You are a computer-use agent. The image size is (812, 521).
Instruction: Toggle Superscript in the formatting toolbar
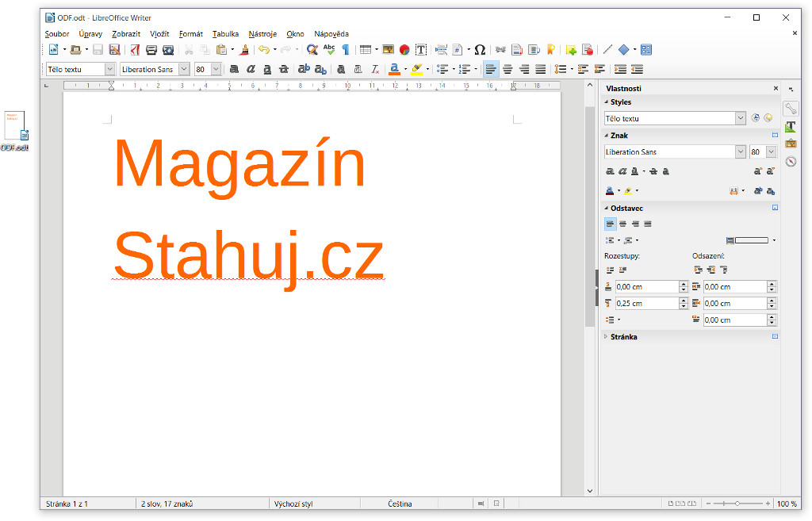coord(304,70)
